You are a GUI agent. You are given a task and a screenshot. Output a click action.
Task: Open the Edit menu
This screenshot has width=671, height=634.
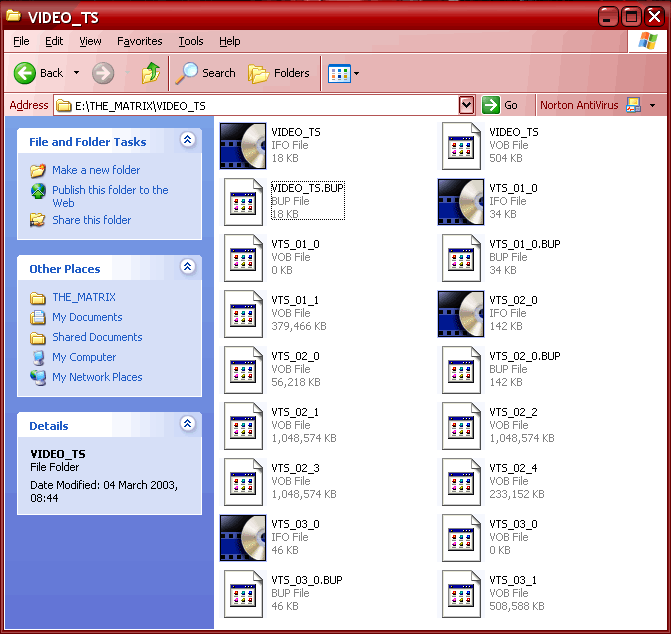(x=54, y=41)
